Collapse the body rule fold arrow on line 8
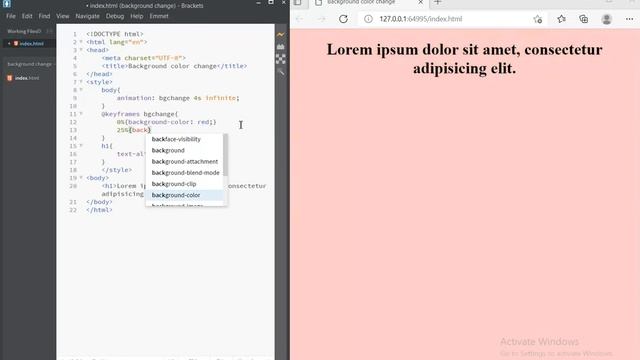 click(81, 90)
